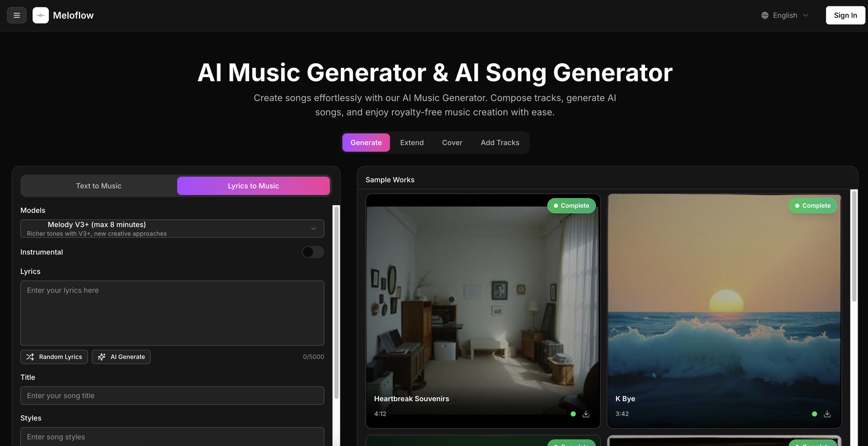The width and height of the screenshot is (868, 446).
Task: Open the hamburger sidebar menu
Action: [x=16, y=15]
